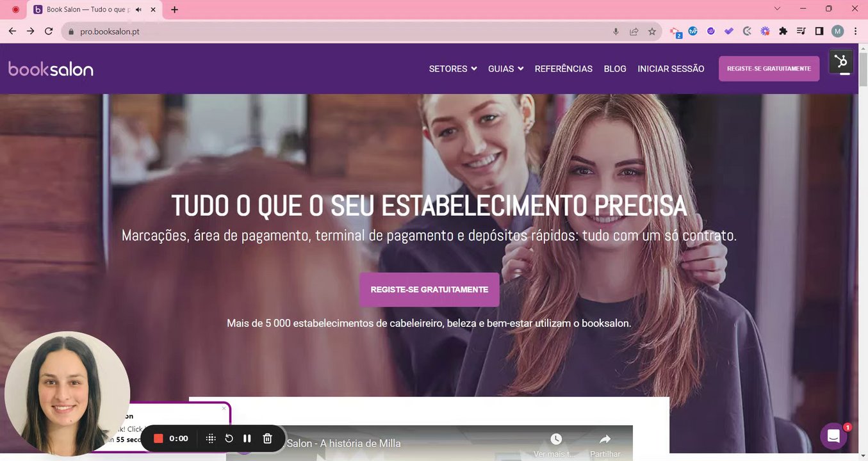This screenshot has width=868, height=461.
Task: Open media controls icon
Action: pyautogui.click(x=801, y=31)
